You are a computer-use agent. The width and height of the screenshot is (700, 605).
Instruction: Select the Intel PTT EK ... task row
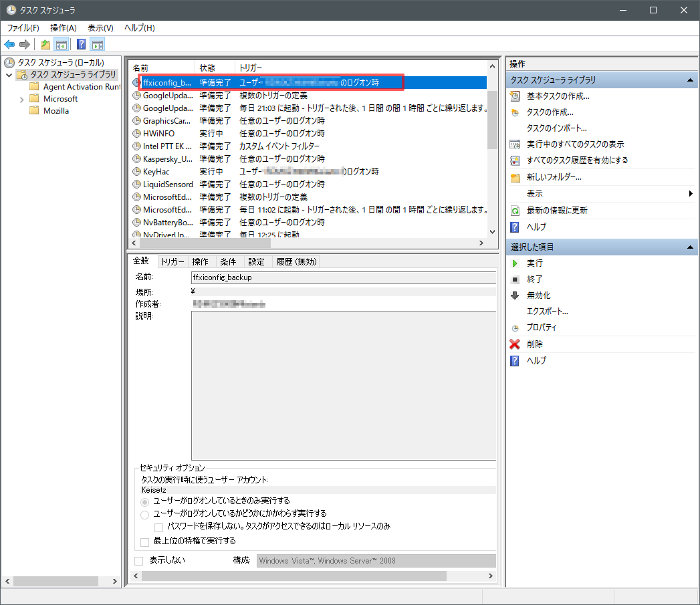(308, 146)
